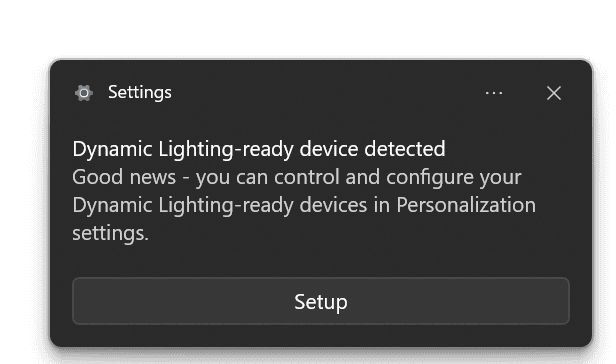
Task: Click the word 'Personalization' in the message
Action: coord(466,205)
